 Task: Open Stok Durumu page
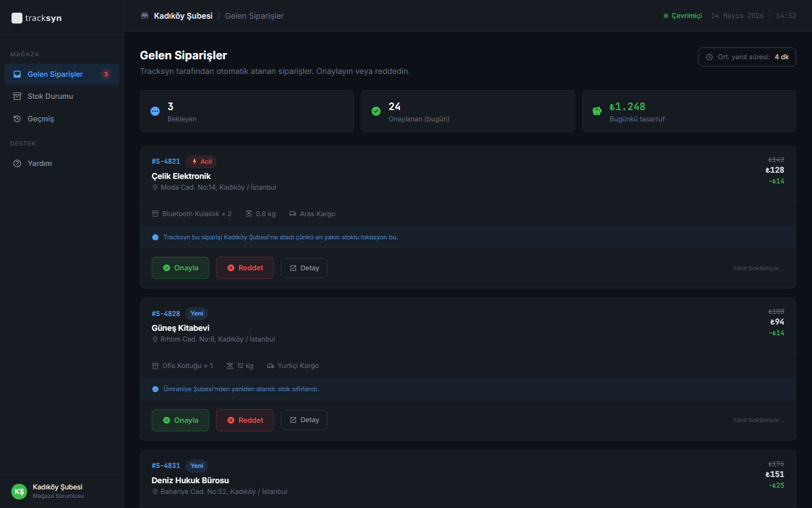tap(61, 96)
